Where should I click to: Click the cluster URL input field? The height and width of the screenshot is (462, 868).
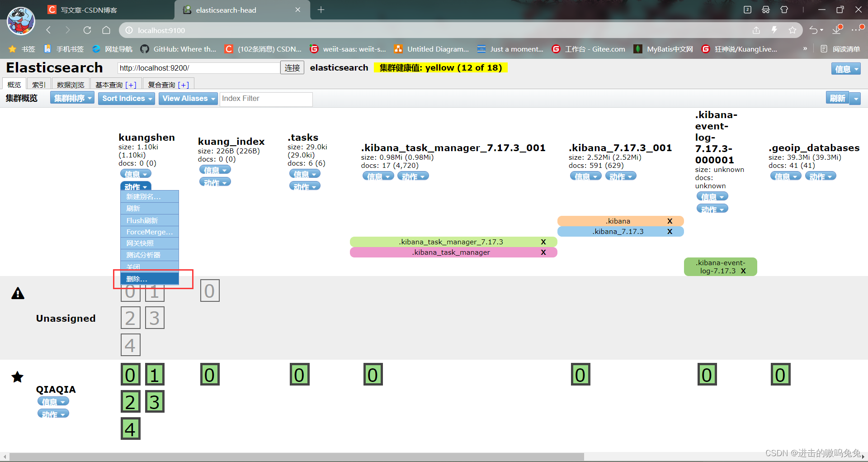(198, 67)
